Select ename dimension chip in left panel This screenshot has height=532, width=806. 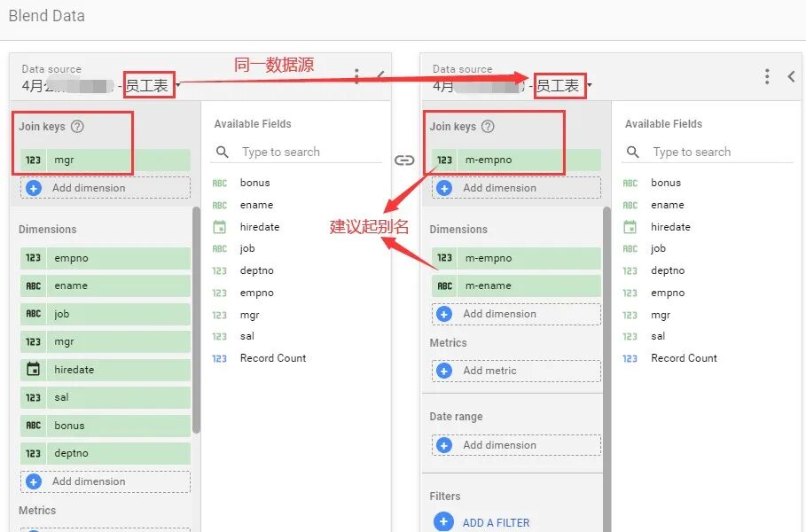(x=106, y=286)
